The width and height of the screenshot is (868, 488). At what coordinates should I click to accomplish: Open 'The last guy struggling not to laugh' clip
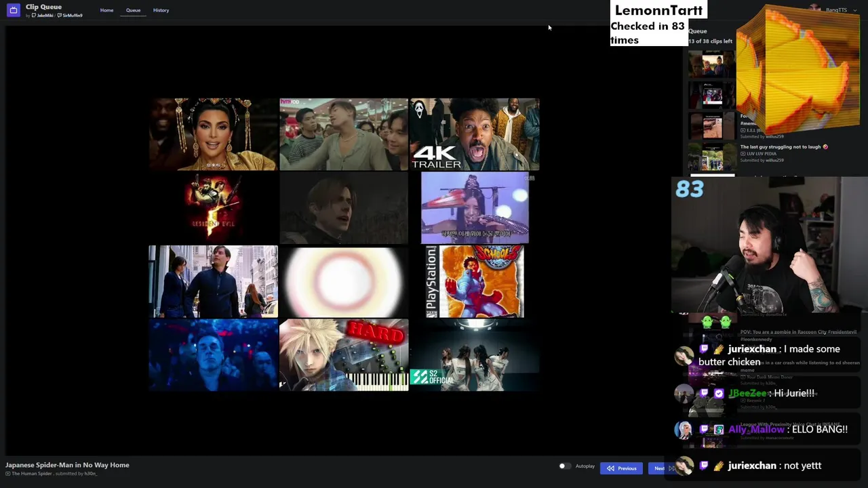(784, 146)
